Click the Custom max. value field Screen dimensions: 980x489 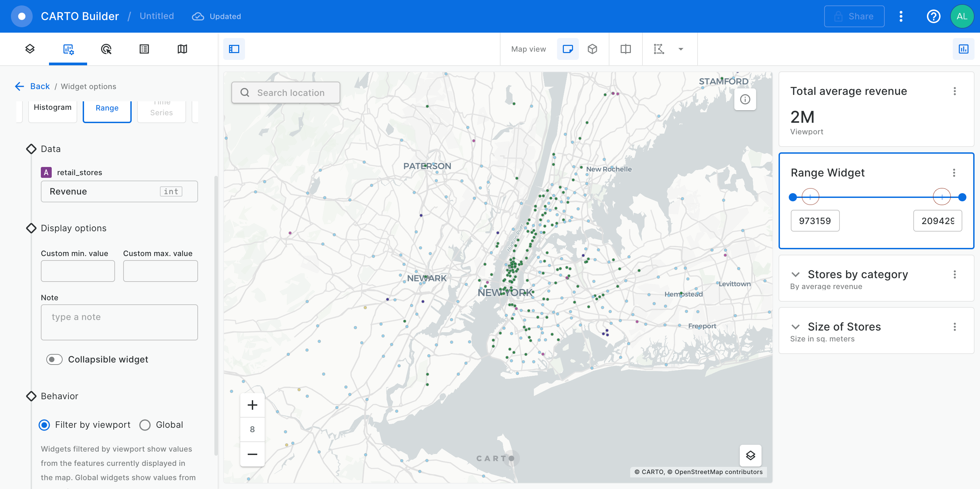click(x=160, y=271)
